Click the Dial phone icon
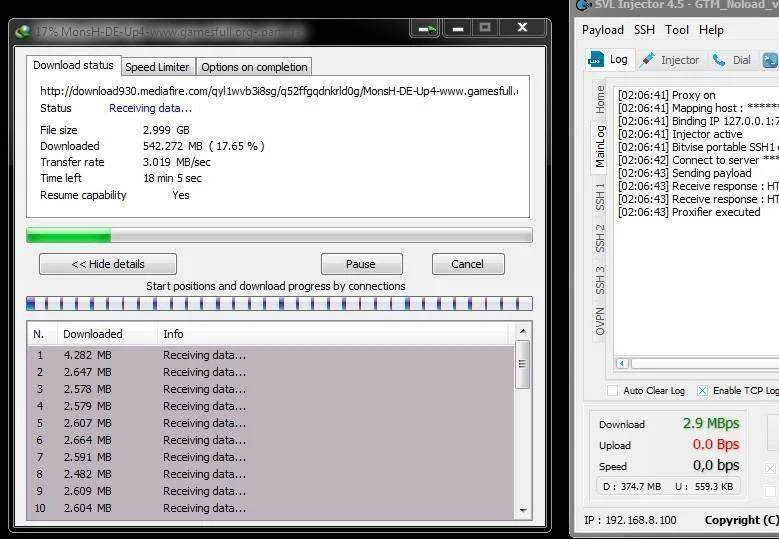Viewport: 779px width, 539px height. click(x=718, y=60)
